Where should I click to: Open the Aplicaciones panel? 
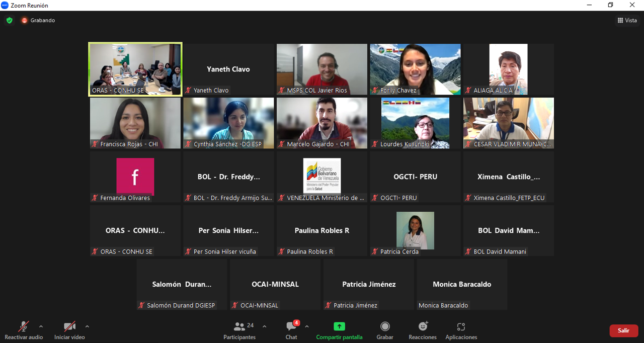tap(461, 327)
